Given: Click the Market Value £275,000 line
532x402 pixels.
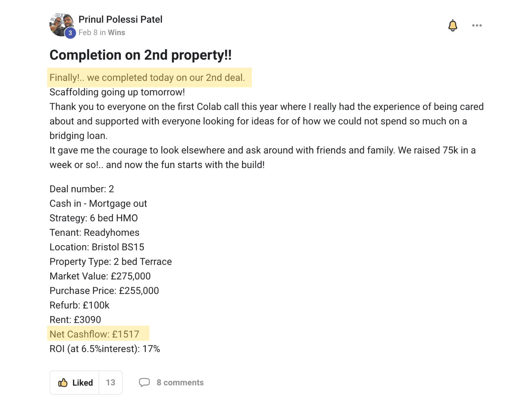Looking at the screenshot, I should pos(100,276).
